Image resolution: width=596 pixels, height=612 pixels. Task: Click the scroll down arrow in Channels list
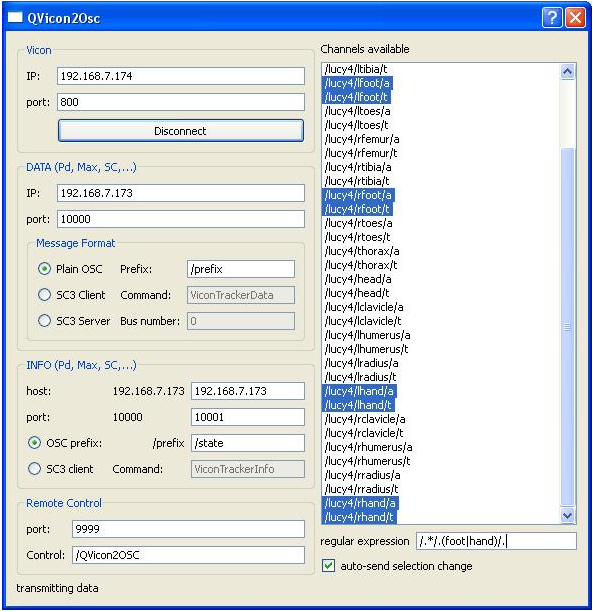[567, 516]
